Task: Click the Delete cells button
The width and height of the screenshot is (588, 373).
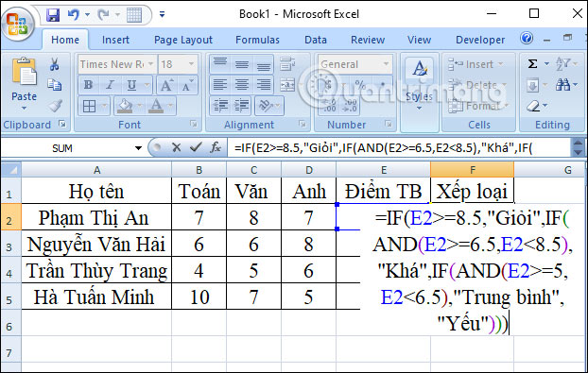Action: [477, 85]
